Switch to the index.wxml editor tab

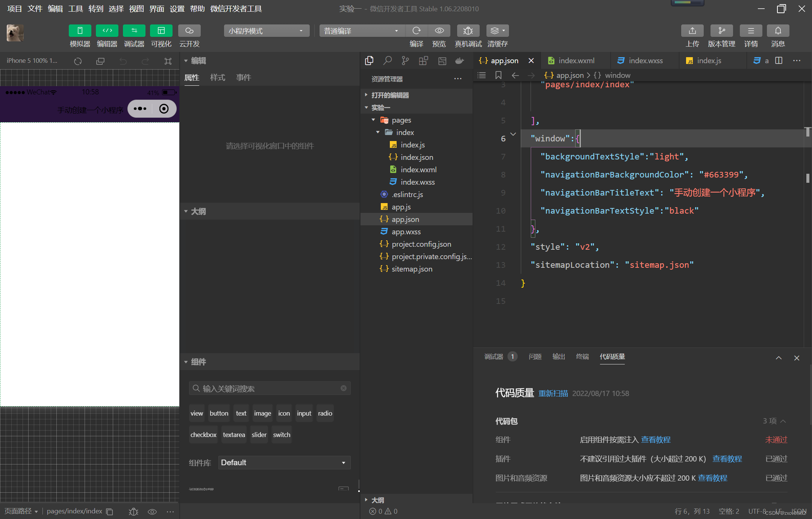pyautogui.click(x=576, y=61)
